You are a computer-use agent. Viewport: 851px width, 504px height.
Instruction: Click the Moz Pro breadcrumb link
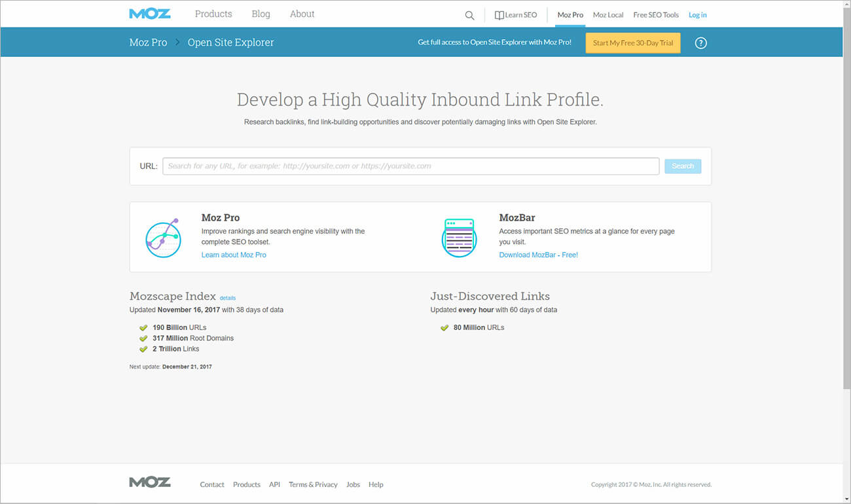point(148,43)
